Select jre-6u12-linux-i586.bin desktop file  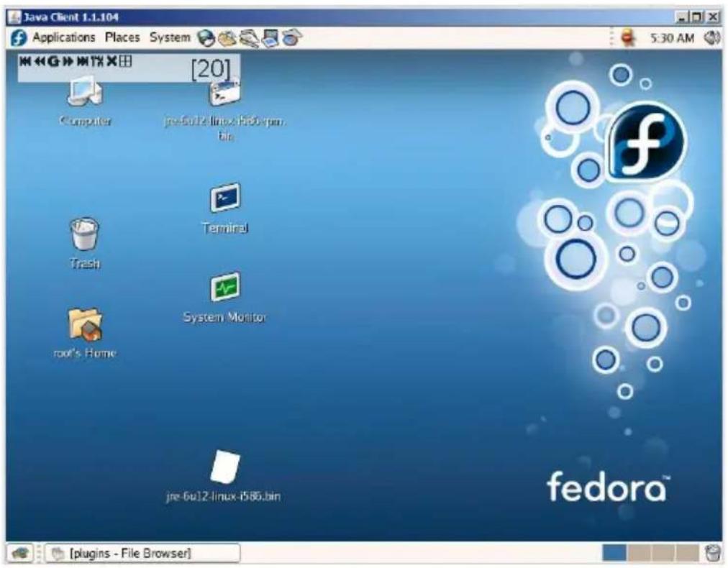coord(224,476)
